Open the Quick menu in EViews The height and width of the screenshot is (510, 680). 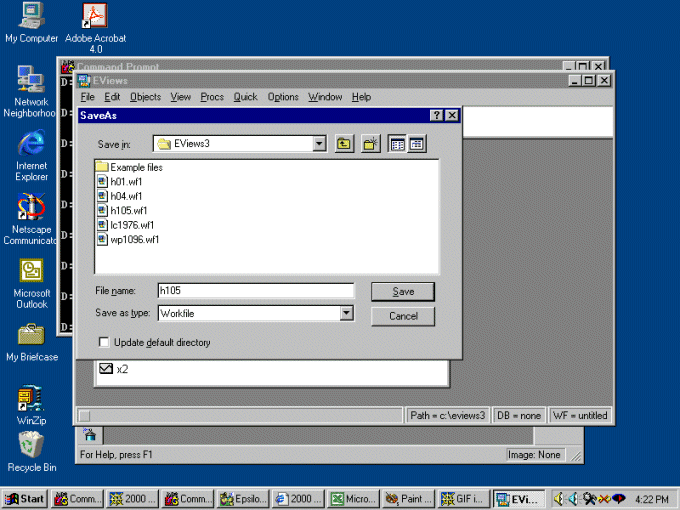click(245, 97)
